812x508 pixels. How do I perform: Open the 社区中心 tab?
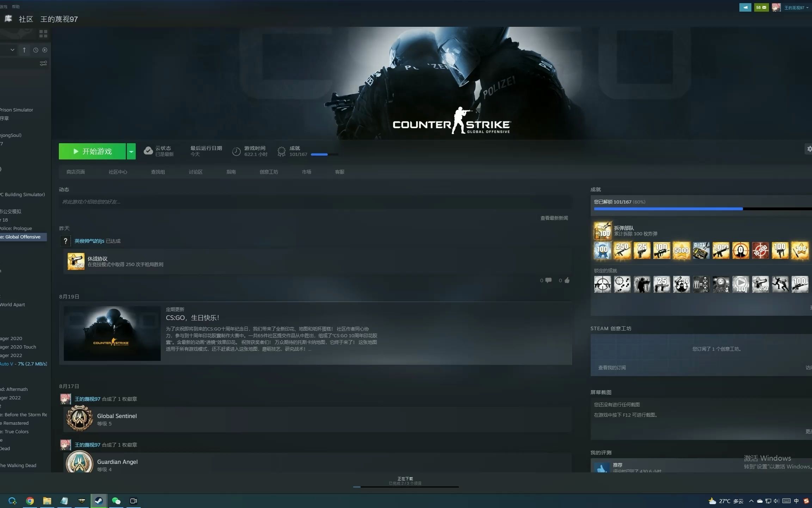point(118,172)
